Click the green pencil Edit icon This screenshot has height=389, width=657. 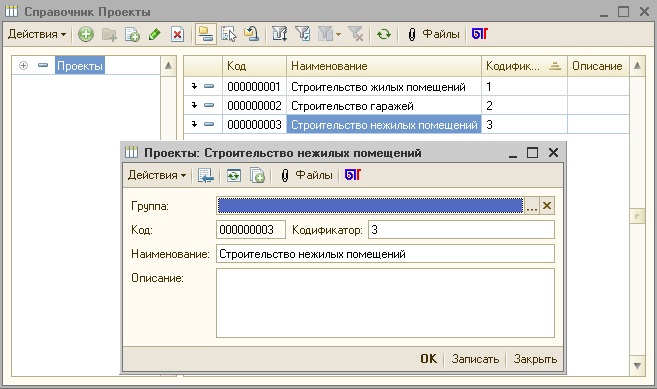pyautogui.click(x=155, y=34)
